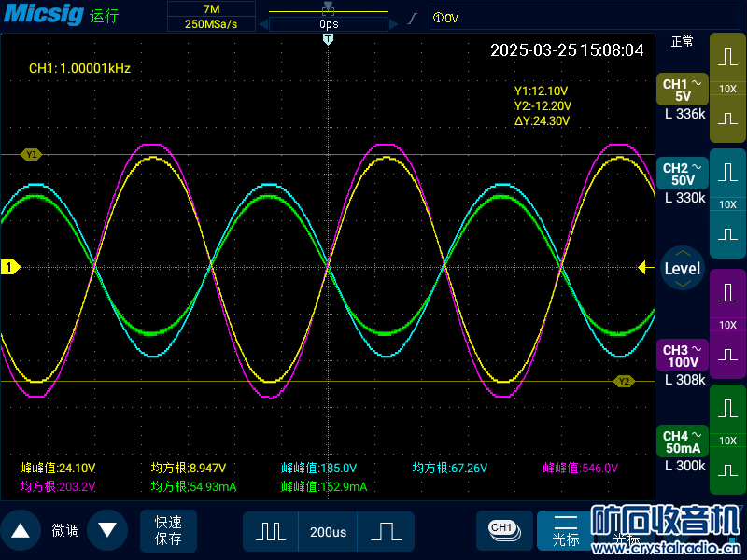Toggle the CH2 50V channel button
The width and height of the screenshot is (747, 560).
(683, 174)
